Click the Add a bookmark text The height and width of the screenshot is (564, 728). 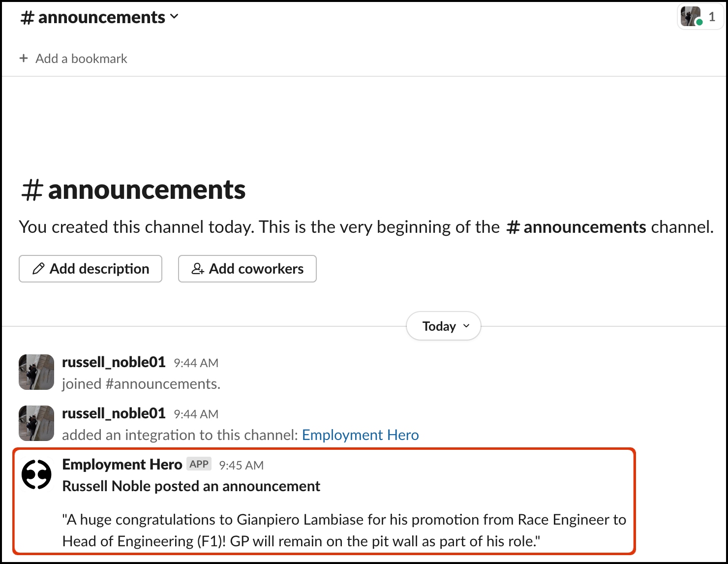81,59
